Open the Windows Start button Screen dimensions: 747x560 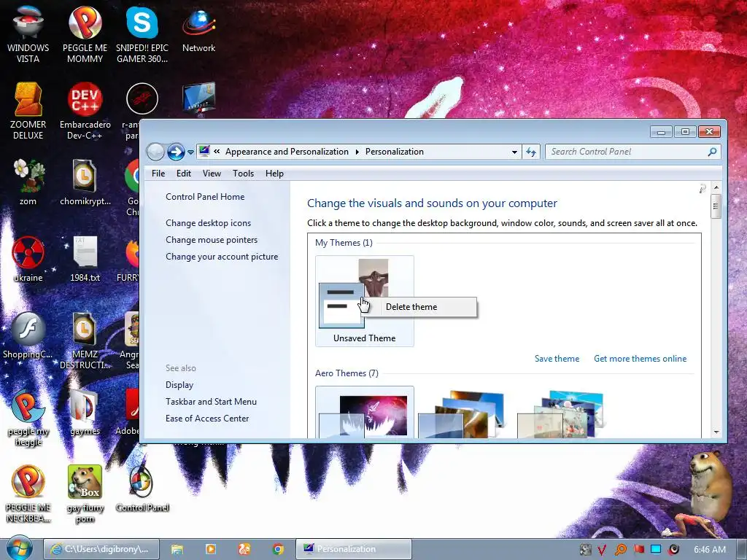(x=19, y=548)
